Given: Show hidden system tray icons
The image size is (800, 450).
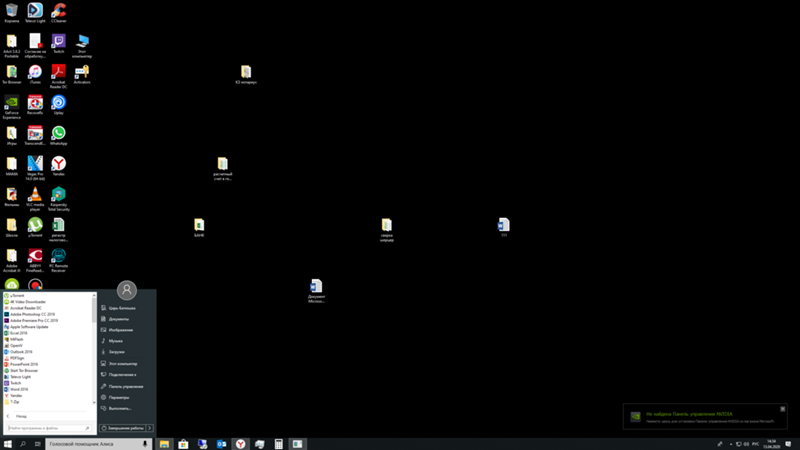Looking at the screenshot, I should (731, 444).
